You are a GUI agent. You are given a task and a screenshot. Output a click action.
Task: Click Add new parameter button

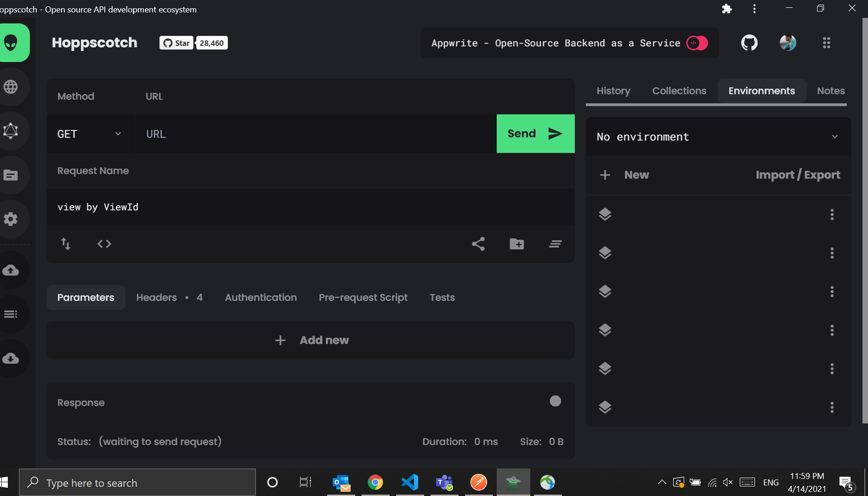311,340
